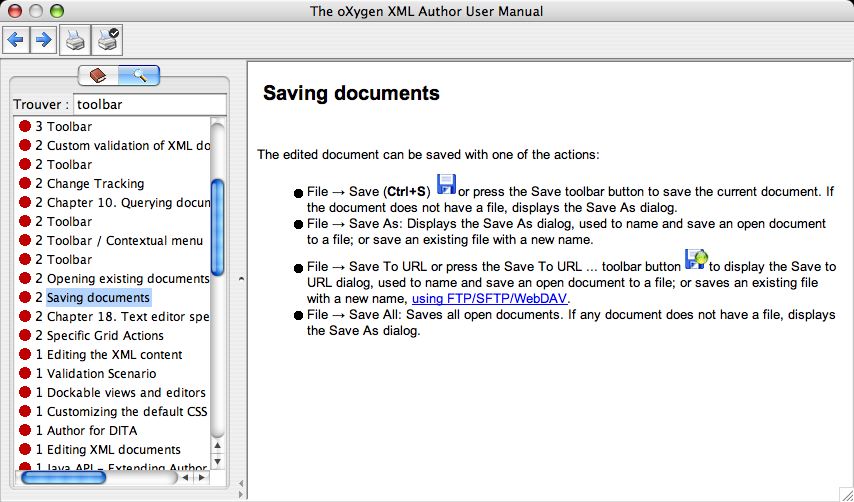Viewport: 854px width, 502px height.
Task: Click red bullet beside 'Change Tracking'
Action: 25,183
